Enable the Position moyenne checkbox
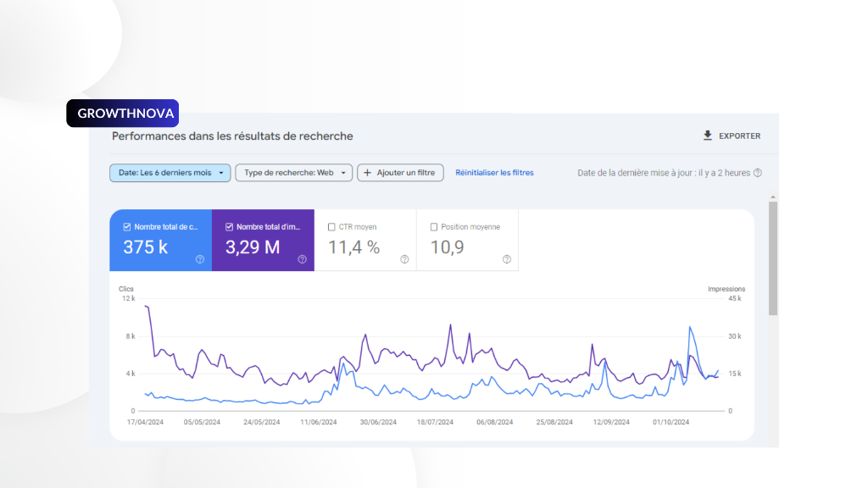 click(x=434, y=227)
